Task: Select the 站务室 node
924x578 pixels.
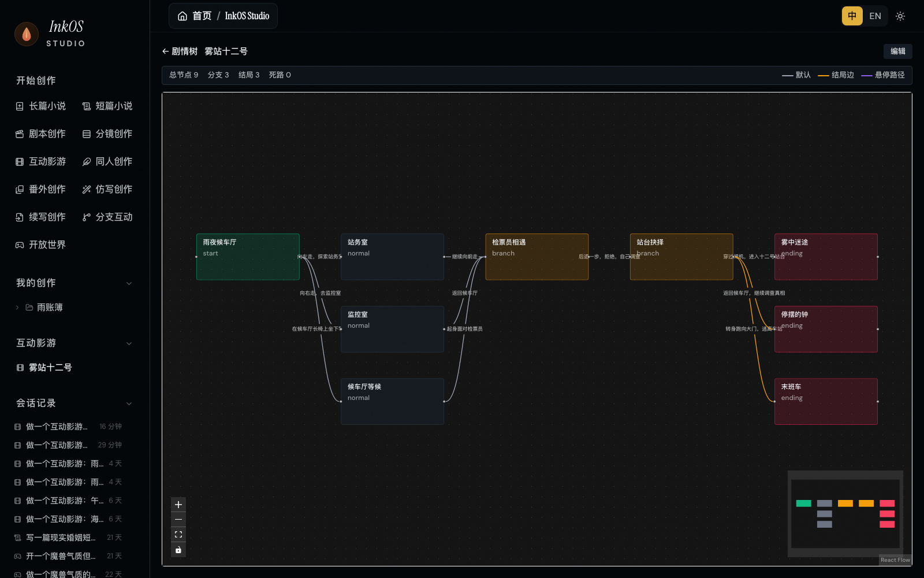Action: tap(392, 257)
